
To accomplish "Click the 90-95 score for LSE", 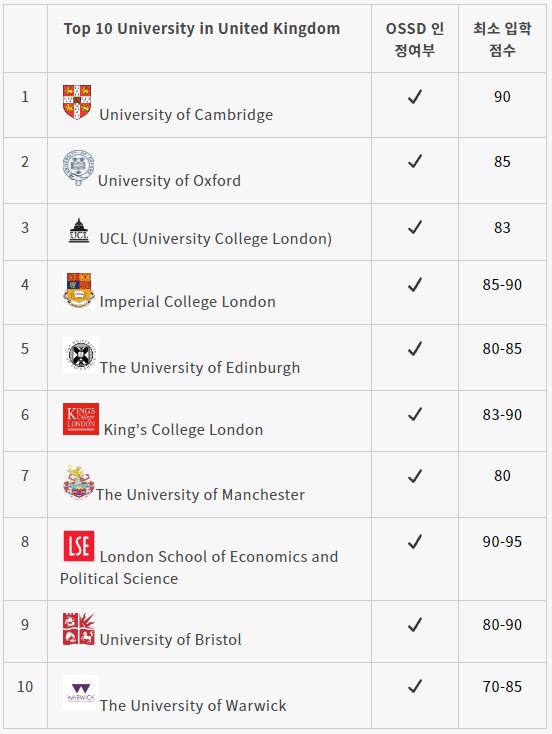I will 502,542.
